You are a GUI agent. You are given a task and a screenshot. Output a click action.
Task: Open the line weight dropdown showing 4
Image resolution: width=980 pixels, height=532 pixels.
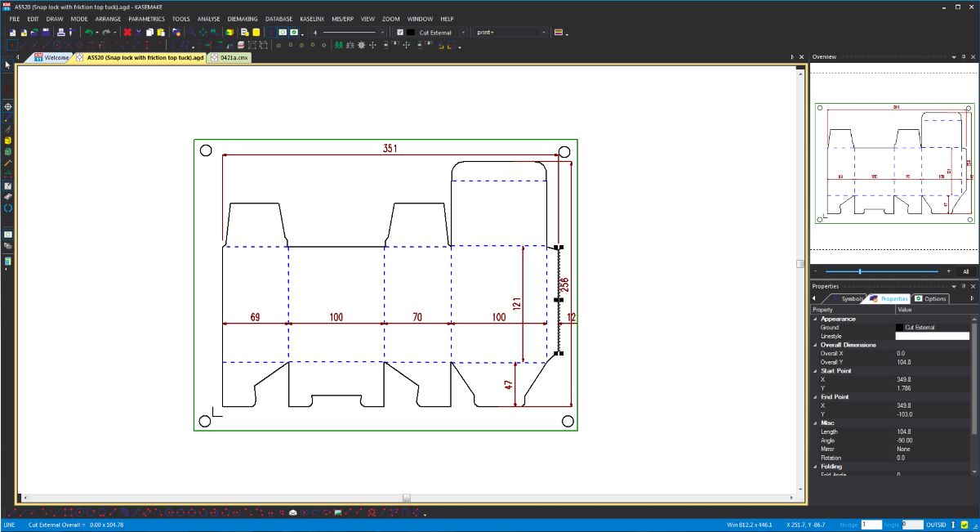382,32
